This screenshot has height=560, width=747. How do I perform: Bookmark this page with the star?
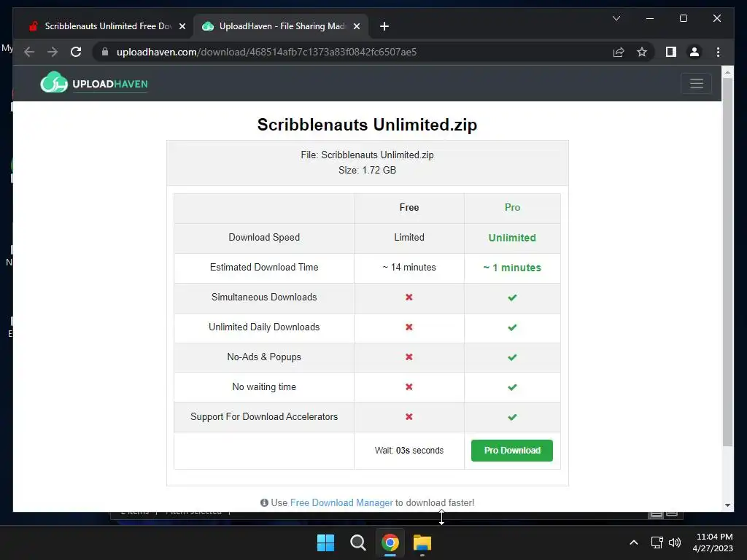pyautogui.click(x=642, y=52)
